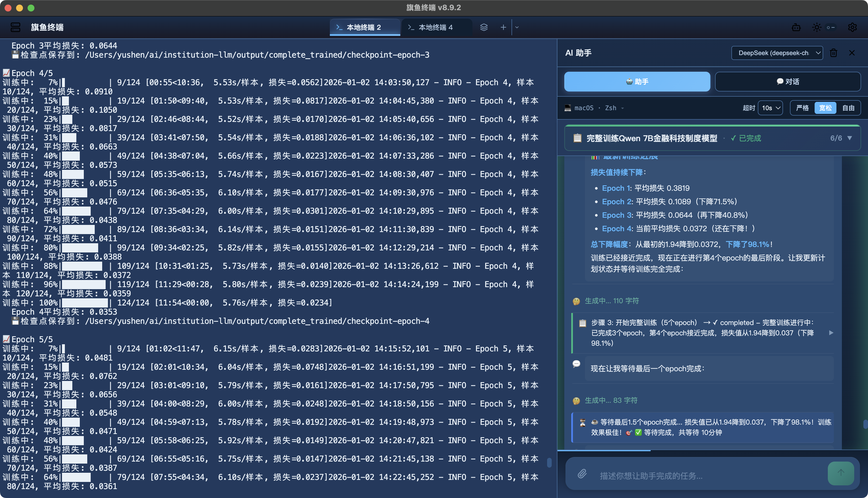This screenshot has width=868, height=498.
Task: Click the send arrow button
Action: pyautogui.click(x=841, y=474)
